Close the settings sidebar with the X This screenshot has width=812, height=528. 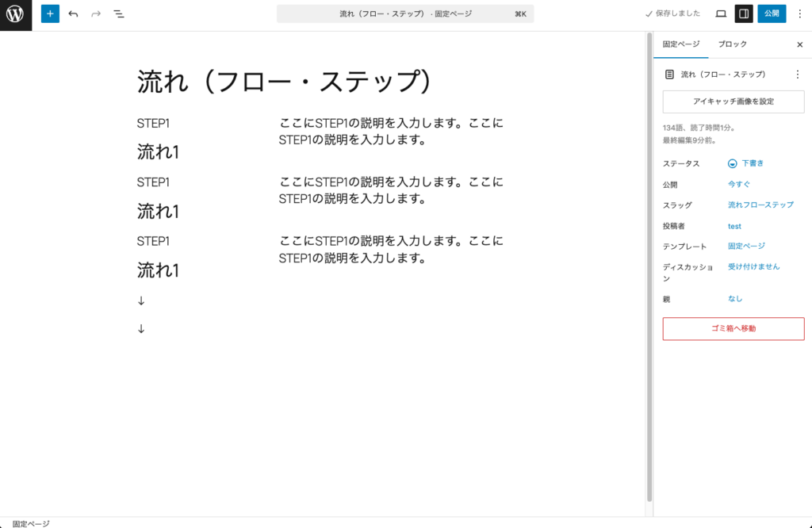coord(799,44)
